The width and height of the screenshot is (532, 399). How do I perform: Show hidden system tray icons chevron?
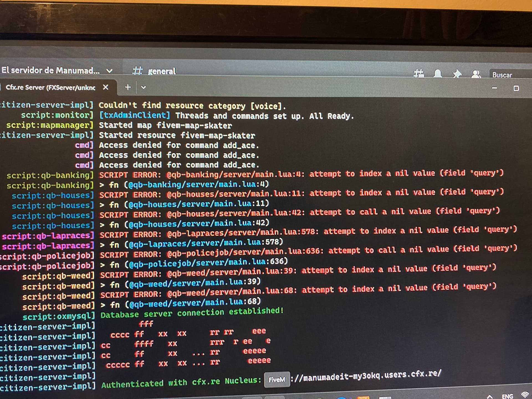pyautogui.click(x=490, y=397)
